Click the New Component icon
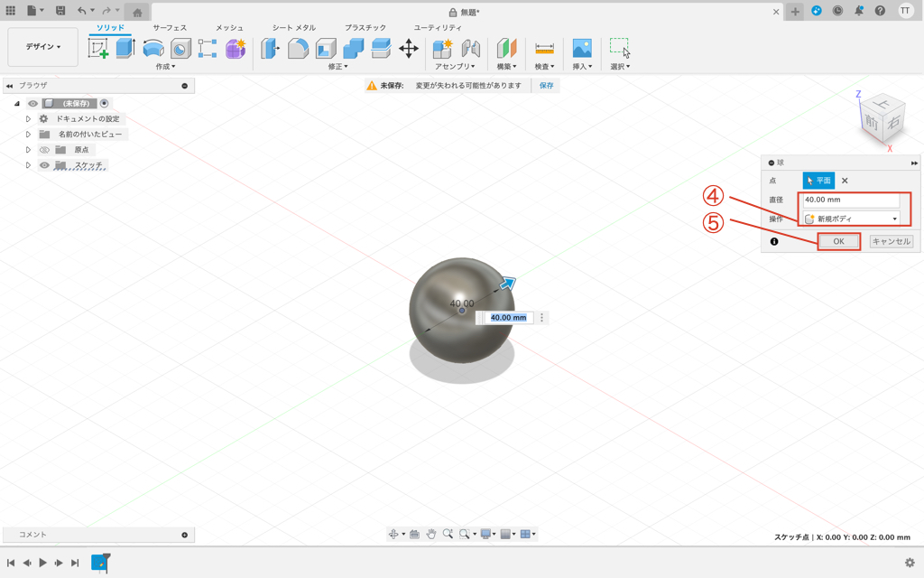The image size is (924, 578). (442, 49)
